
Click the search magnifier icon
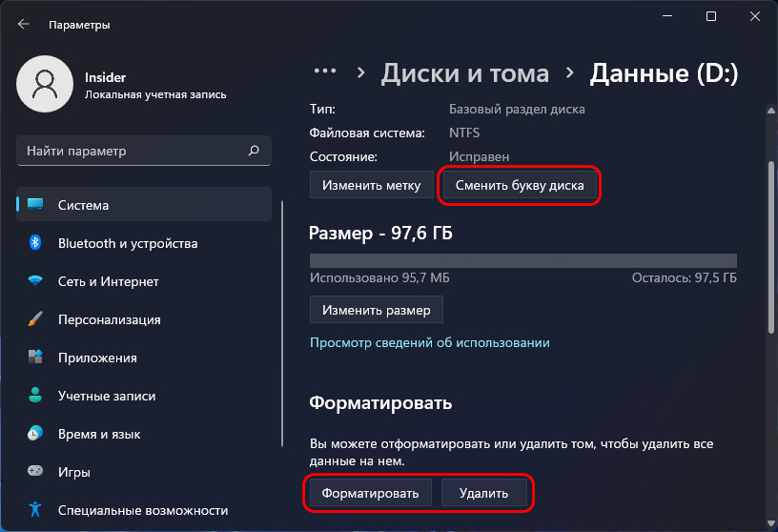254,151
